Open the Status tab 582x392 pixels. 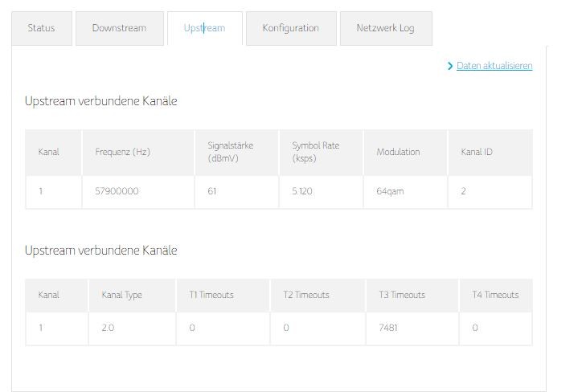(x=41, y=28)
